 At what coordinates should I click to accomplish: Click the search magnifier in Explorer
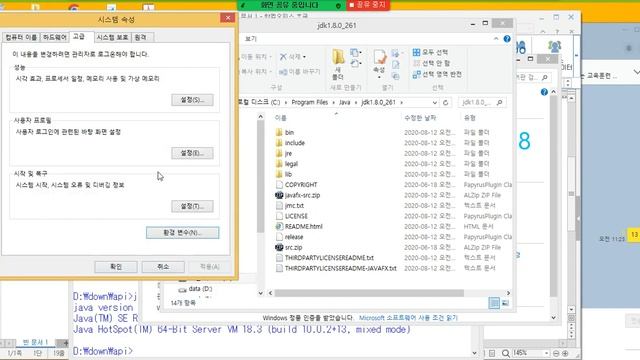500,102
